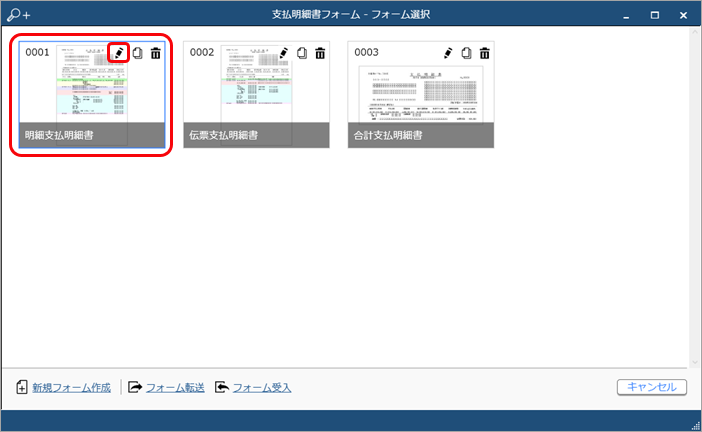This screenshot has height=432, width=702.
Task: Maximize the form selection window
Action: [655, 15]
